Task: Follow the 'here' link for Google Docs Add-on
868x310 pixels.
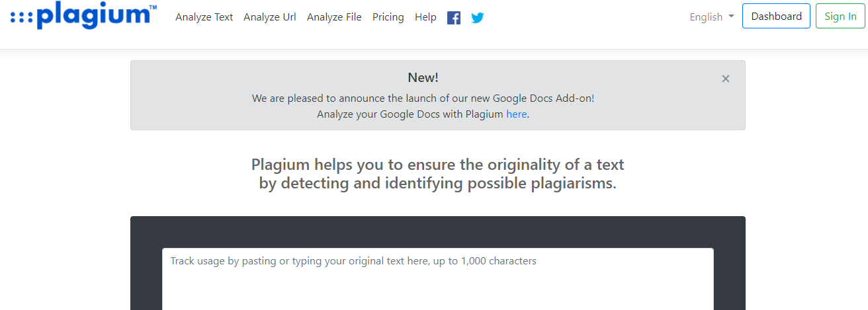Action: 517,114
